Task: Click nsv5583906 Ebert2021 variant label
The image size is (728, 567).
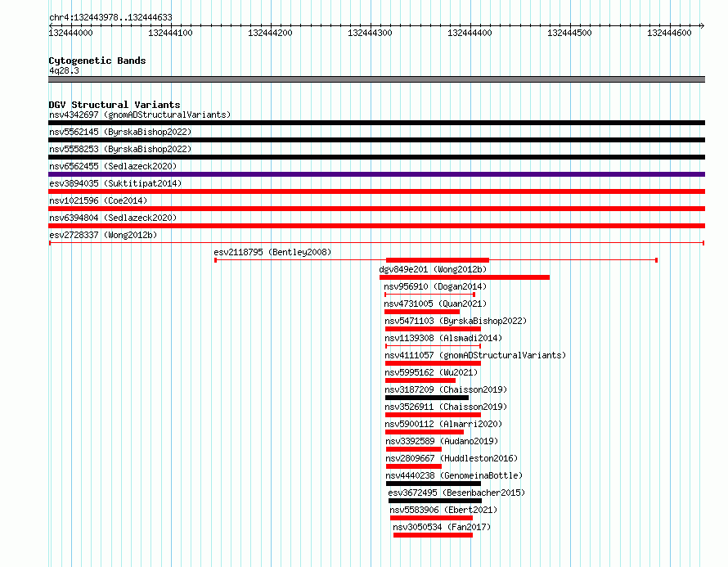Action: [443, 510]
